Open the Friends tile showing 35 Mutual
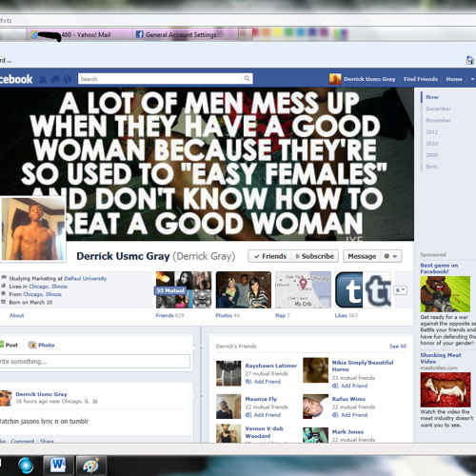 [x=184, y=289]
